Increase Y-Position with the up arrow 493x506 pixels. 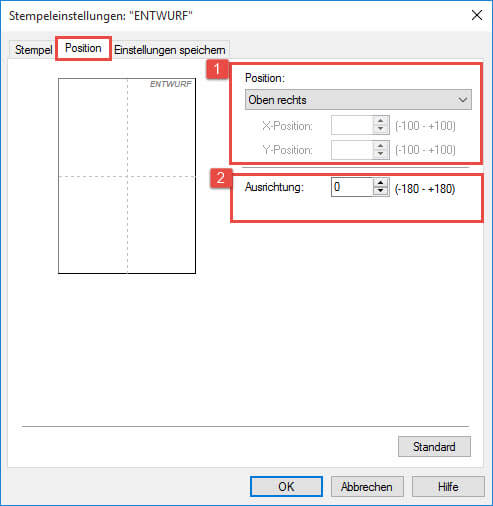coord(381,145)
